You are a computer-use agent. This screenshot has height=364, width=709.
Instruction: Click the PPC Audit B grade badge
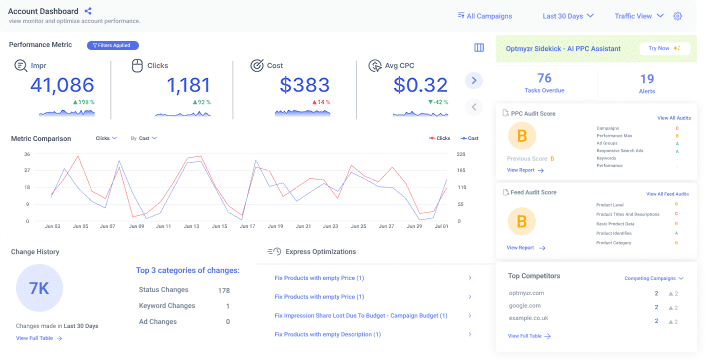tap(522, 136)
